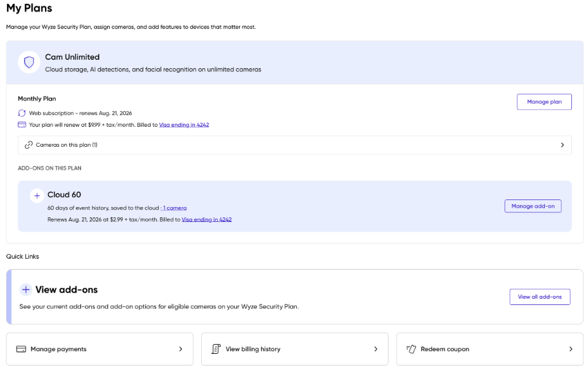Click the renewal sync icon next to Web subscription

pos(22,113)
